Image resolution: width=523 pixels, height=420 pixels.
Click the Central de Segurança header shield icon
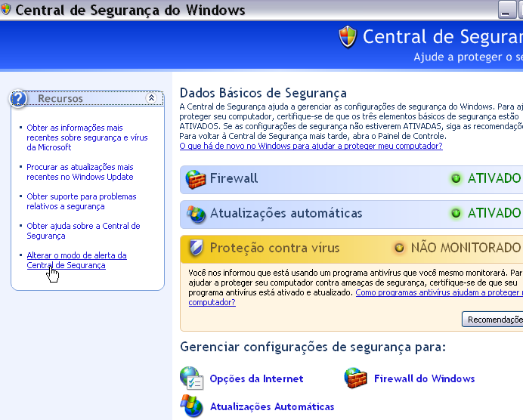(348, 37)
